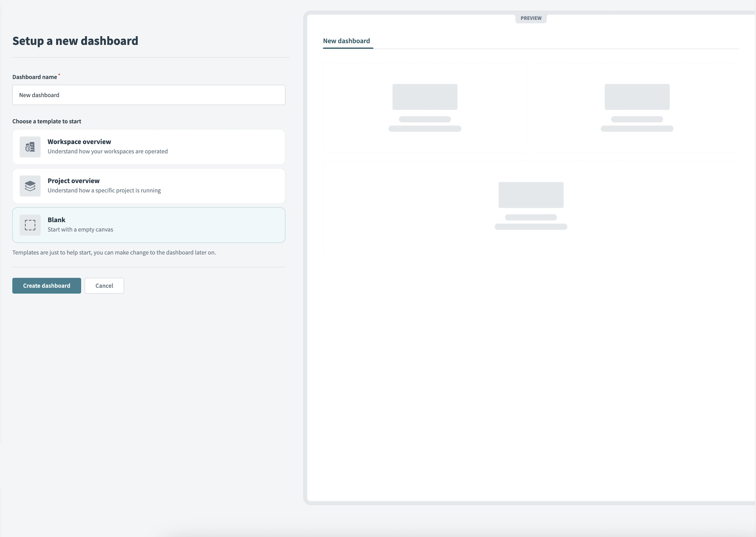Click the Workspace overview building icon
The height and width of the screenshot is (537, 756).
pyautogui.click(x=30, y=147)
